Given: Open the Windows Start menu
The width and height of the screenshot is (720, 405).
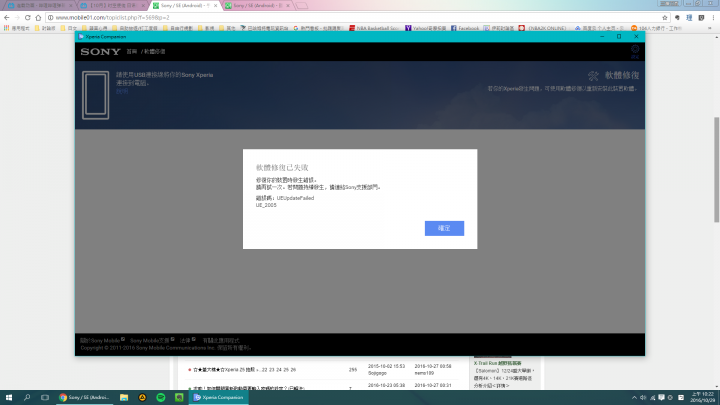Looking at the screenshot, I should coord(9,398).
